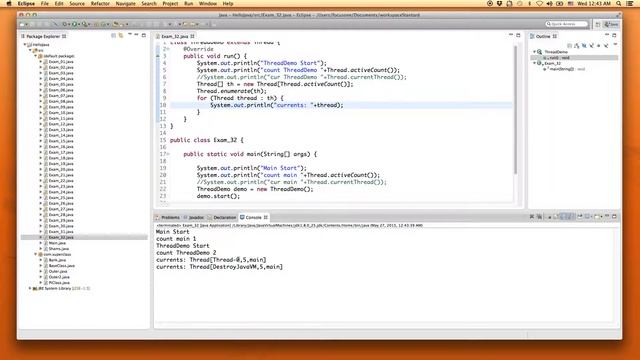Collapse the src folder node
The height and width of the screenshot is (360, 640).
click(x=30, y=50)
